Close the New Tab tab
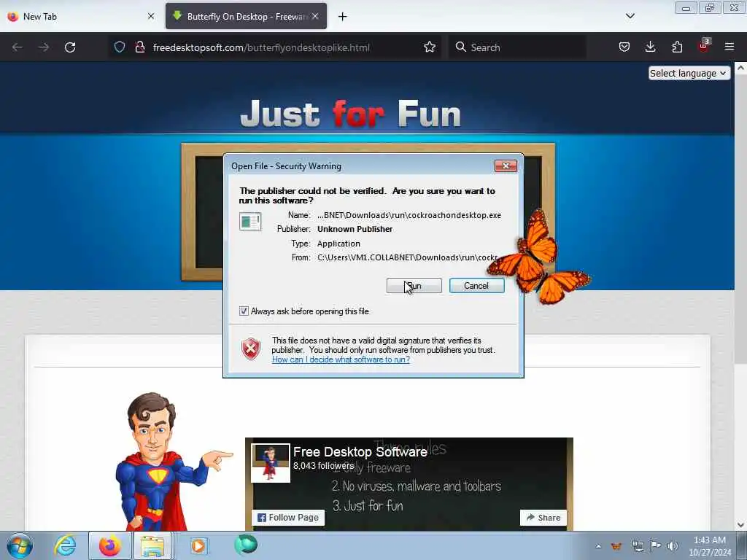747x560 pixels. point(151,16)
